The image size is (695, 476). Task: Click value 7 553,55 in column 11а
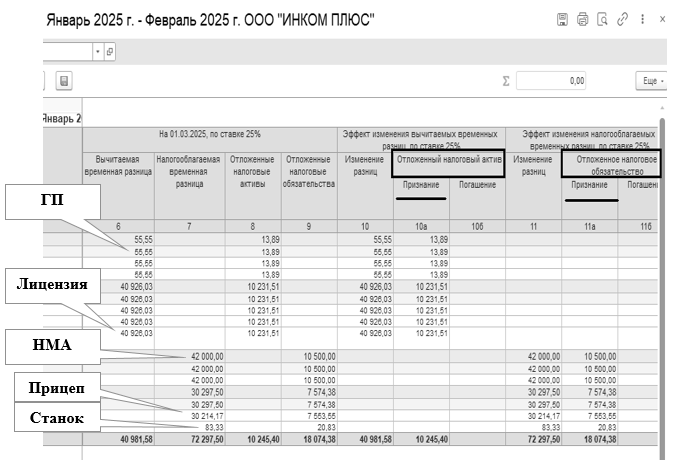point(602,416)
